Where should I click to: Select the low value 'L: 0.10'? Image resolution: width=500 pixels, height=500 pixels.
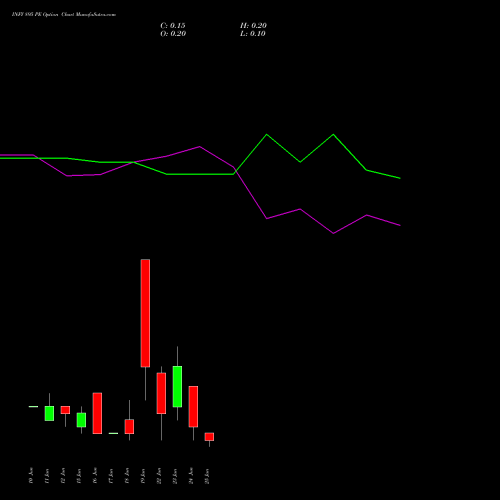tap(253, 34)
